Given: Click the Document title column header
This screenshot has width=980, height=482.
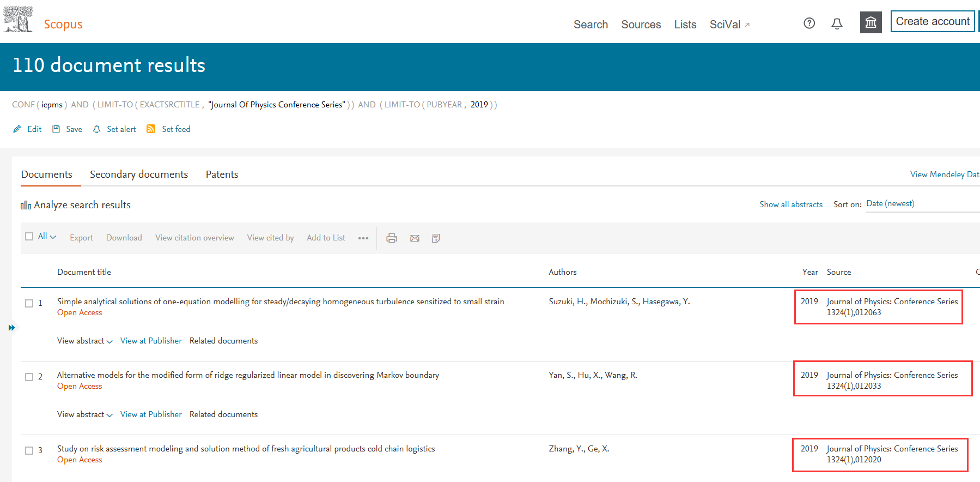Looking at the screenshot, I should point(84,272).
